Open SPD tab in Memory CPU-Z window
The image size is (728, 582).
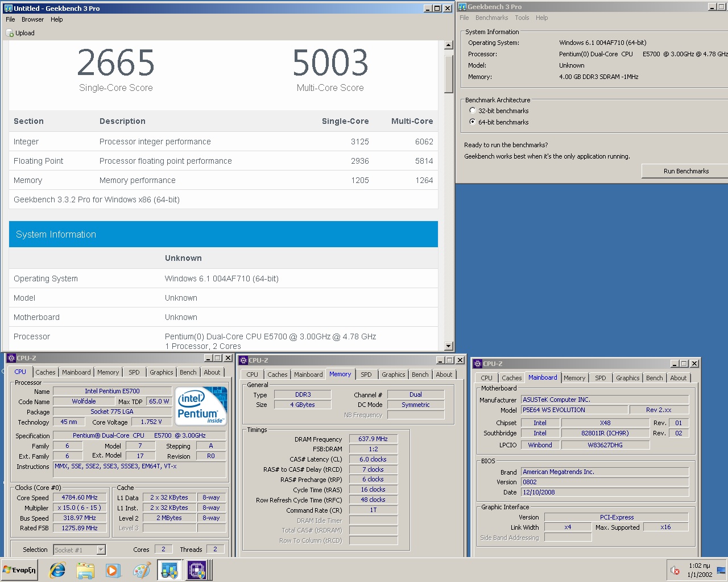[366, 375]
